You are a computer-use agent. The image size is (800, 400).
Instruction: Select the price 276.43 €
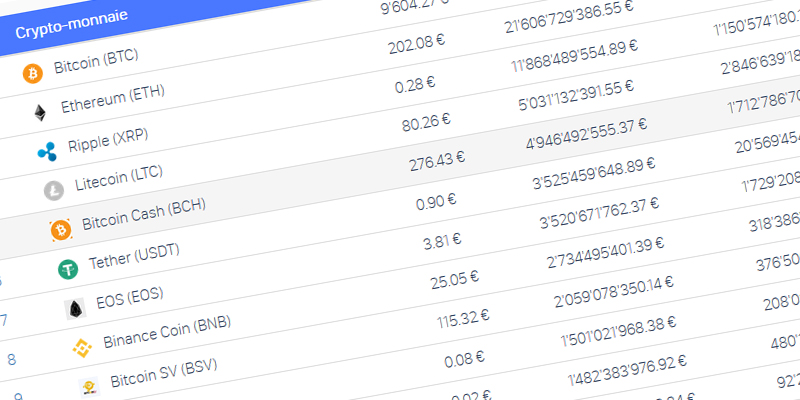[437, 161]
